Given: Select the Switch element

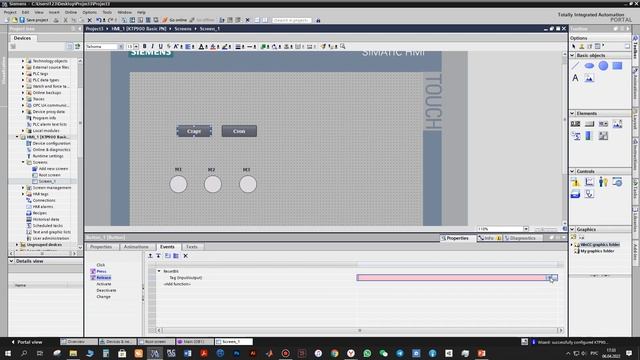Looking at the screenshot, I should [603, 136].
